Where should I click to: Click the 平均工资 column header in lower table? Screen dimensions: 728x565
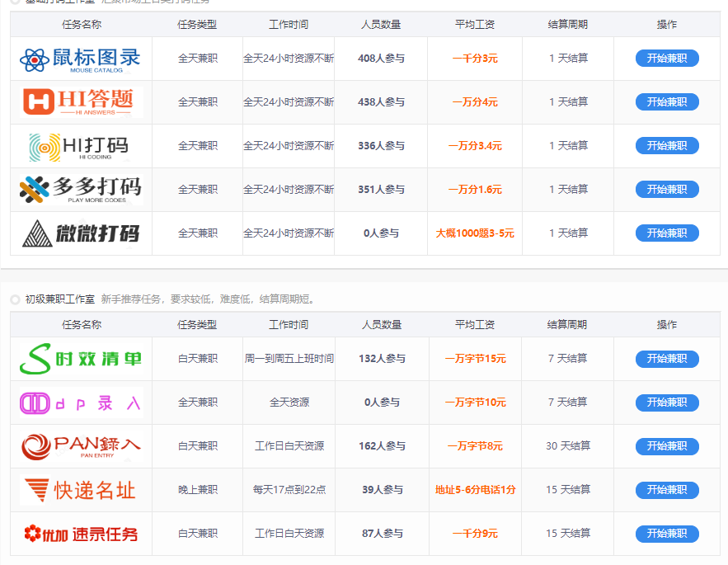475,325
